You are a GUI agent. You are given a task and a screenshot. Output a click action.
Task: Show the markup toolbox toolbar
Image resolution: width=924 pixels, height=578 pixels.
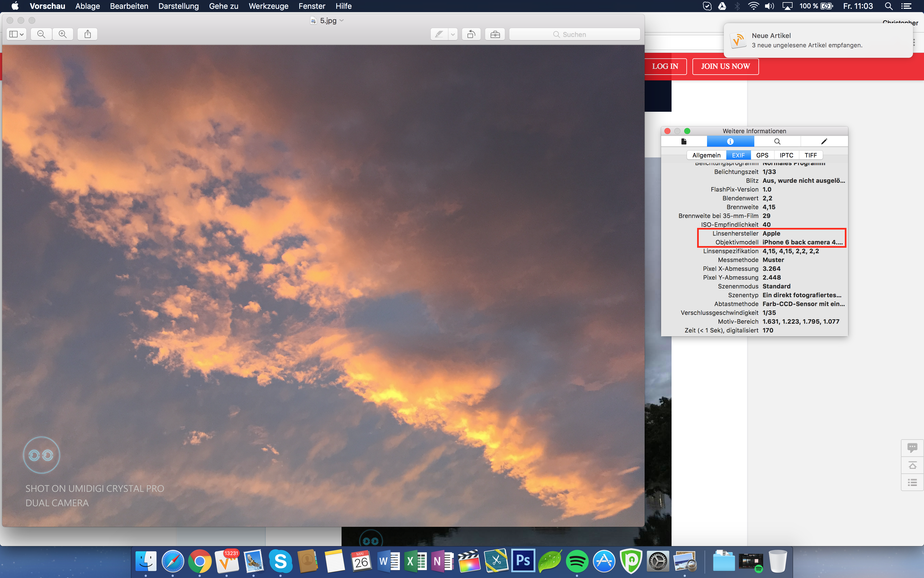[x=495, y=34]
